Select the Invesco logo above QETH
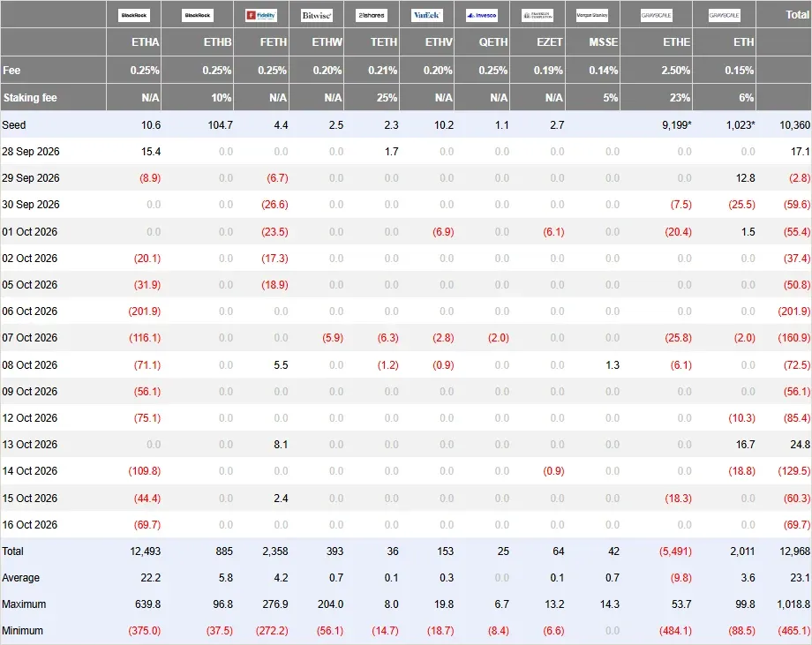 click(482, 15)
